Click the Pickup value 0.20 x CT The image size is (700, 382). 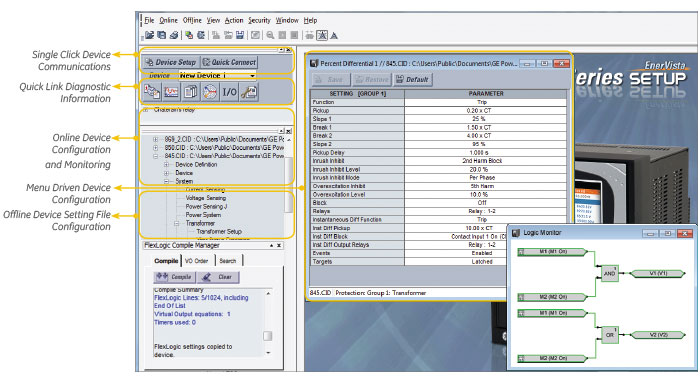(x=486, y=110)
